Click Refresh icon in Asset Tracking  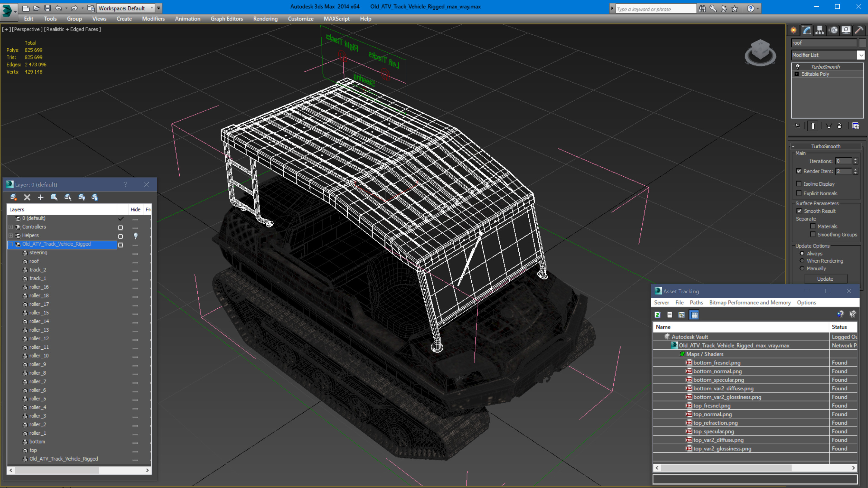click(x=657, y=315)
